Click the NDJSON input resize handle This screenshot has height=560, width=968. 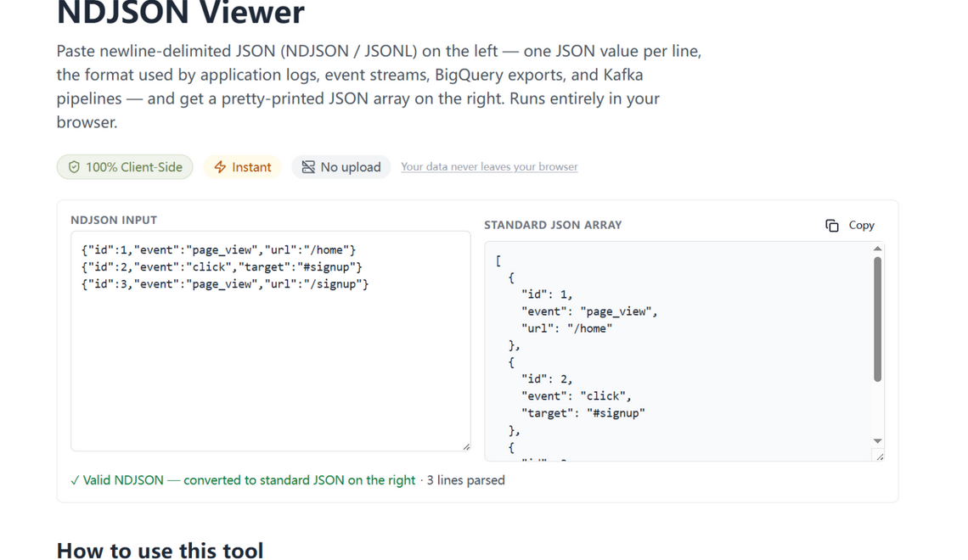tap(466, 446)
